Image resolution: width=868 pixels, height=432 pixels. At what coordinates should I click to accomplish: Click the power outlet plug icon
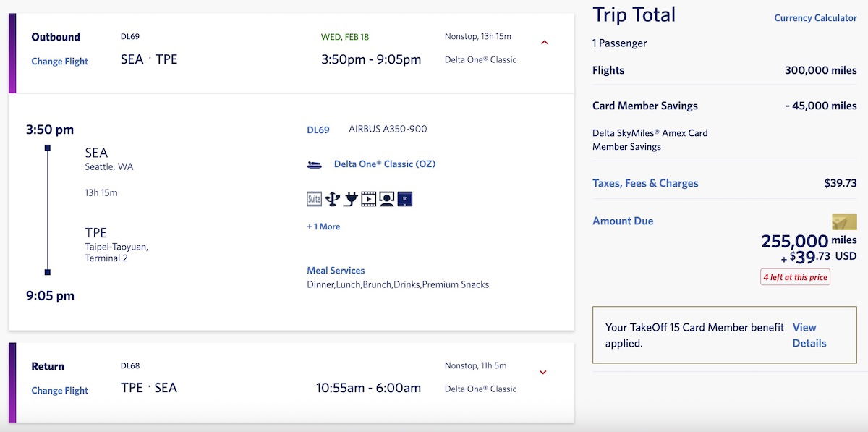pos(351,199)
